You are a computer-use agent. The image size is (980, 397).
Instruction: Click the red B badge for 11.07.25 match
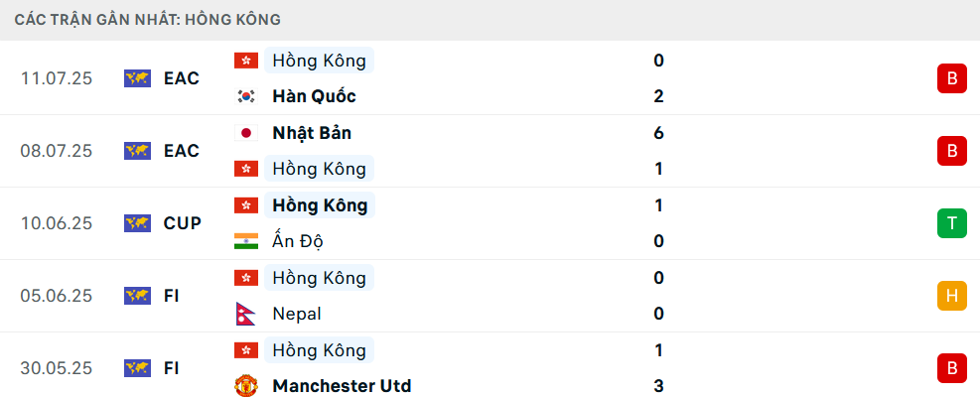(952, 78)
